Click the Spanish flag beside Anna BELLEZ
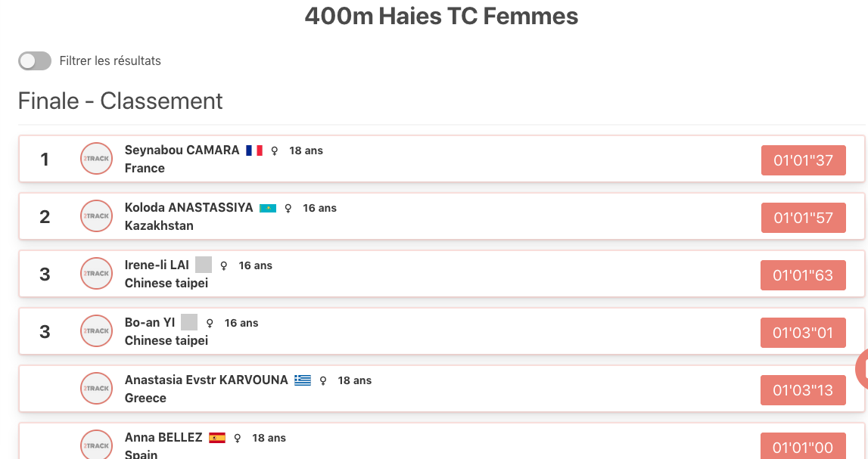The height and width of the screenshot is (459, 868). (x=217, y=438)
